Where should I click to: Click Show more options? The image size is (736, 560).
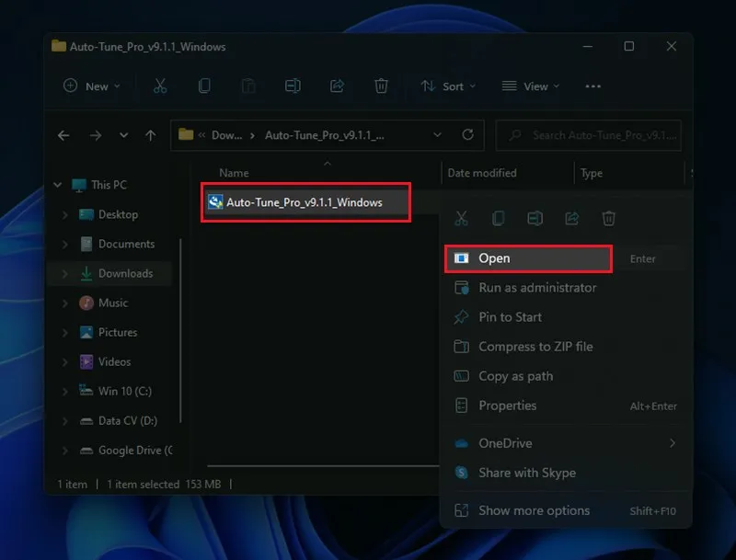pyautogui.click(x=534, y=510)
